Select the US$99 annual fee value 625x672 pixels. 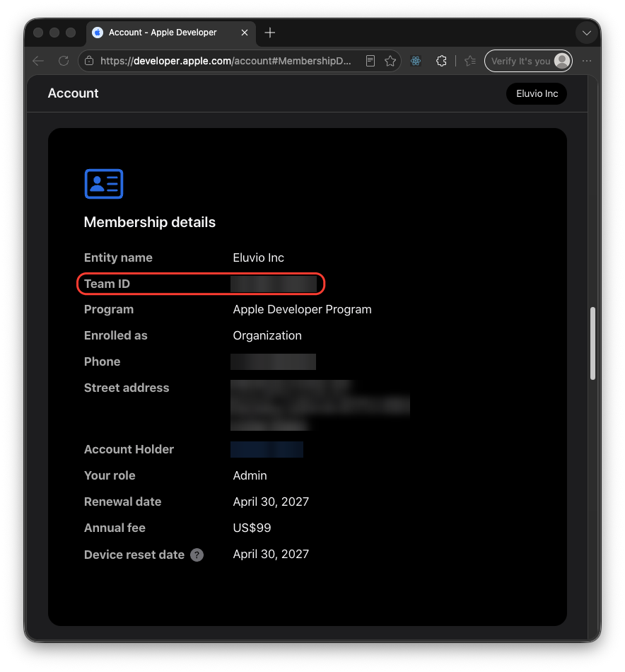click(252, 528)
